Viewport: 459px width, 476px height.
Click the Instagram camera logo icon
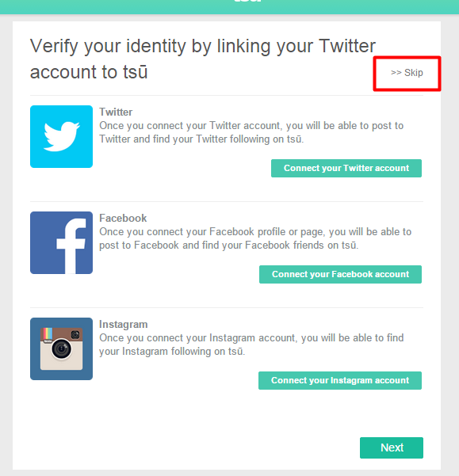coord(61,348)
